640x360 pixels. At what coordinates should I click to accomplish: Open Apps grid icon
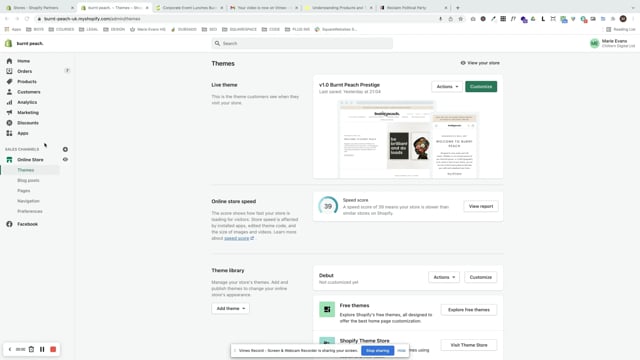point(9,133)
